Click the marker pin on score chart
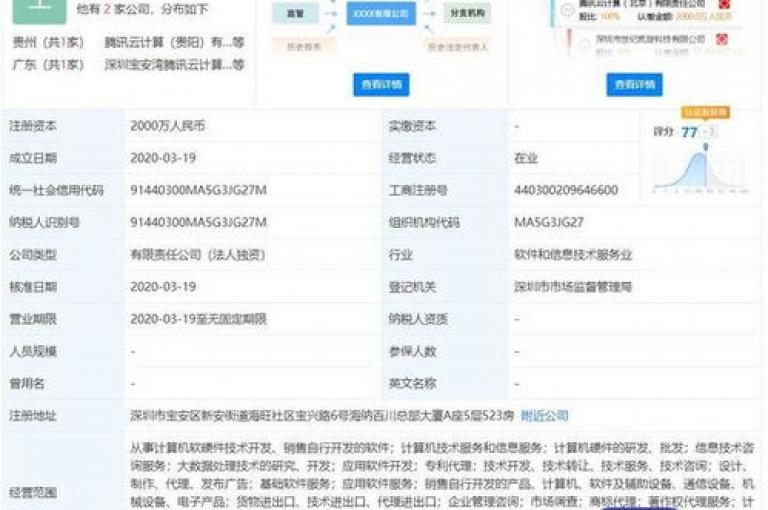 705,146
